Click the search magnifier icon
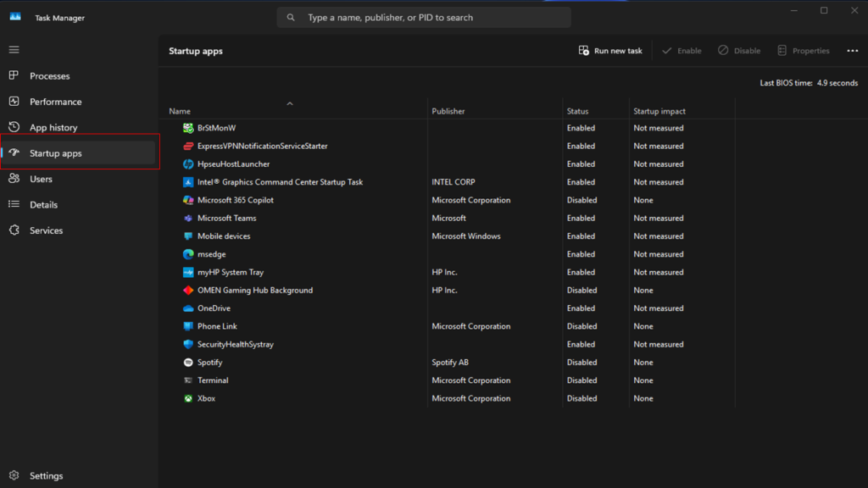Screen dimensions: 868x488 291,18
